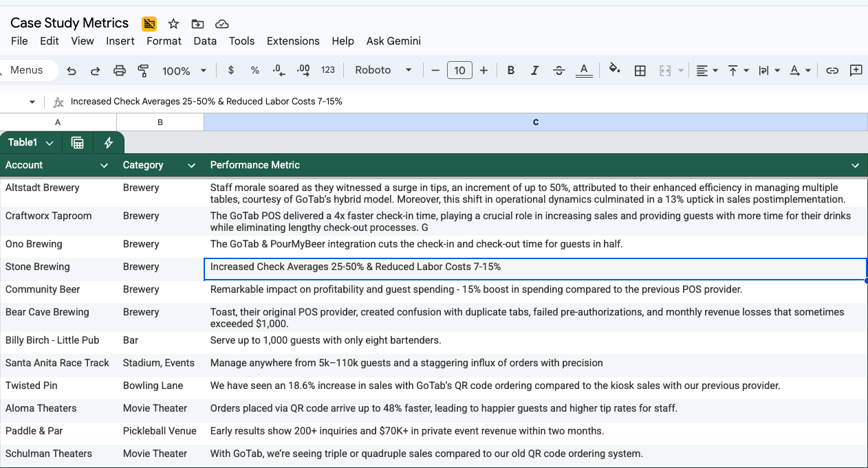Screen dimensions: 868x468
Task: Click Ask Gemini
Action: point(393,41)
